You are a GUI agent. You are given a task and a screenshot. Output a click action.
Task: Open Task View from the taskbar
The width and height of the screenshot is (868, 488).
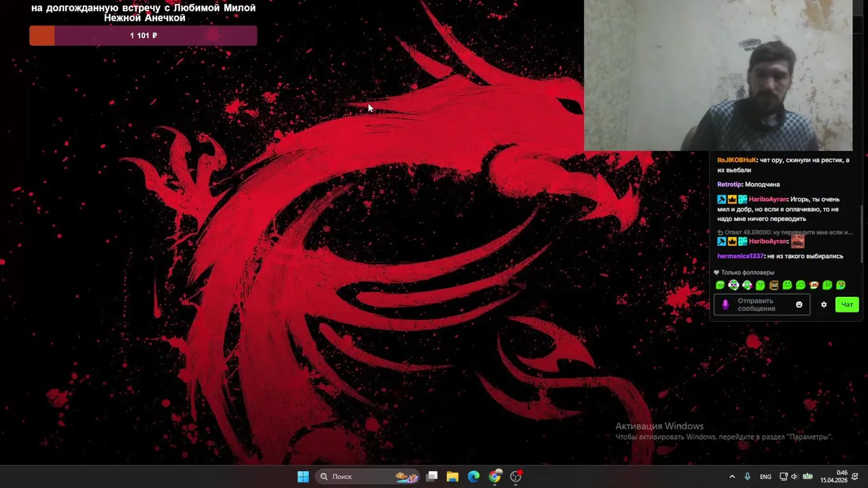[432, 476]
